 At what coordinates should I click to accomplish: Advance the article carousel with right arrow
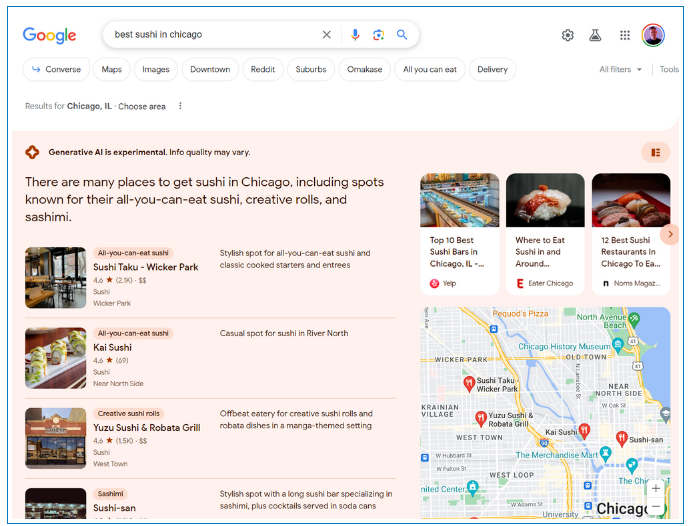[670, 234]
